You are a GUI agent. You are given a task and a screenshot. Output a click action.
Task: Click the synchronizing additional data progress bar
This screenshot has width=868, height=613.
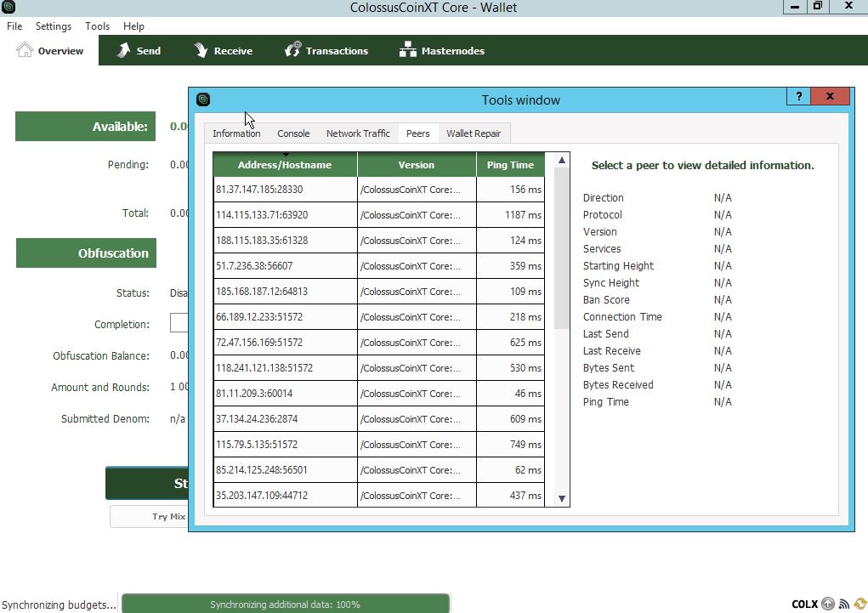285,604
